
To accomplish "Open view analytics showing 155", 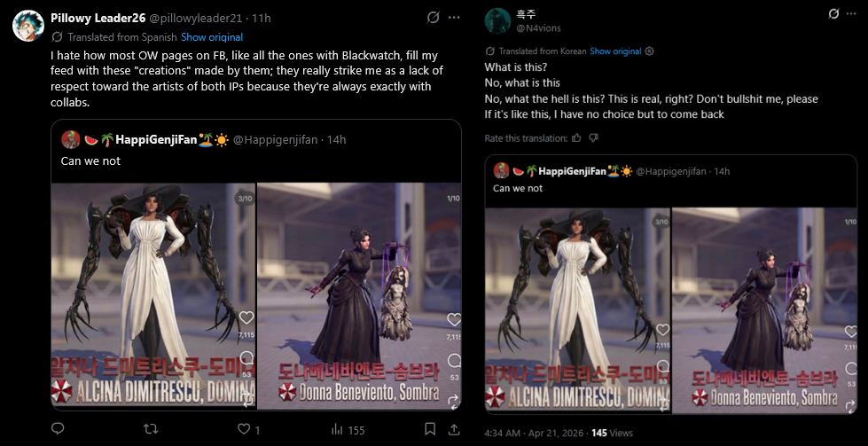I will tap(348, 429).
